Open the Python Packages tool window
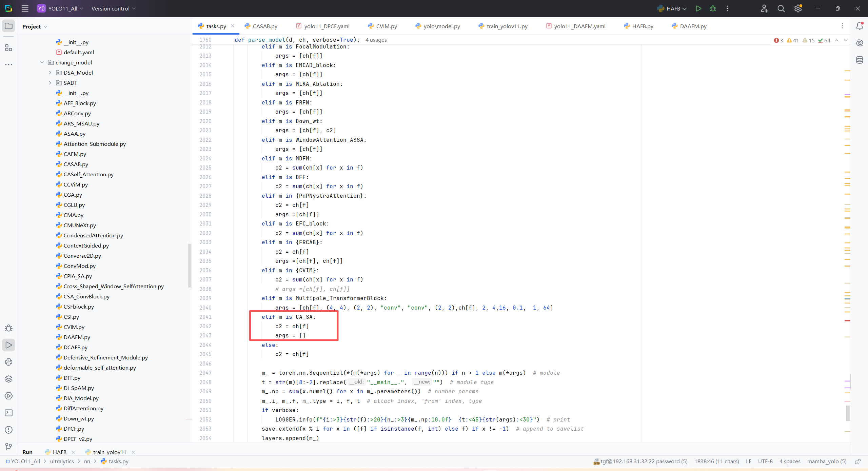Screen dimensions: 868x471 (8, 379)
